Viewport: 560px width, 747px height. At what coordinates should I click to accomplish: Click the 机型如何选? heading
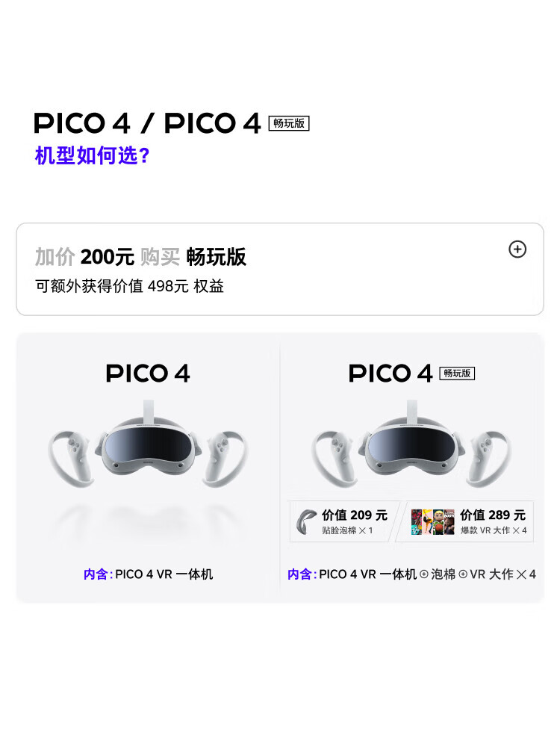pos(93,157)
